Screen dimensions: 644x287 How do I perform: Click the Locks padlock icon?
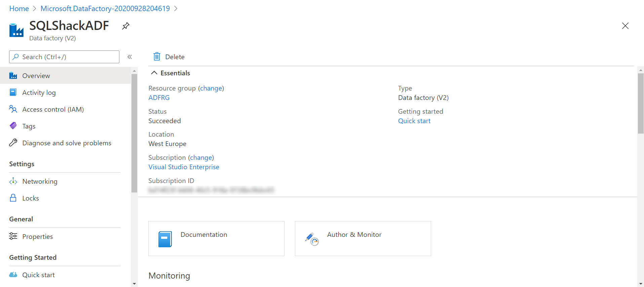pyautogui.click(x=13, y=198)
